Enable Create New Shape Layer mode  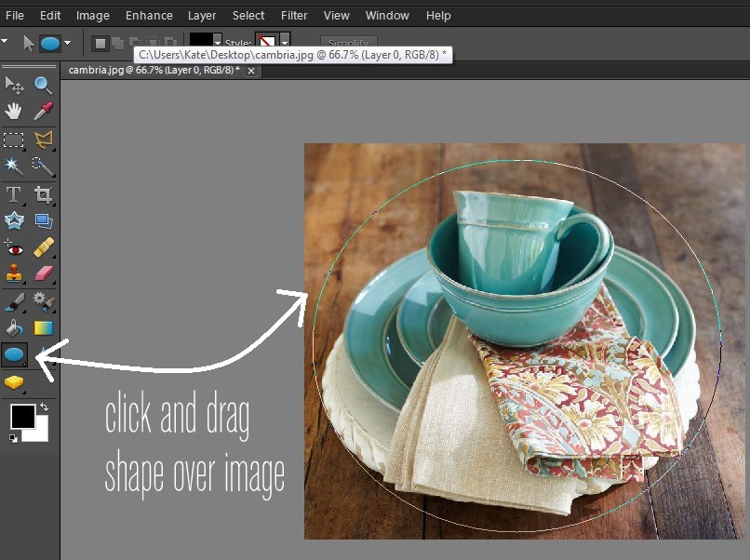(x=100, y=43)
